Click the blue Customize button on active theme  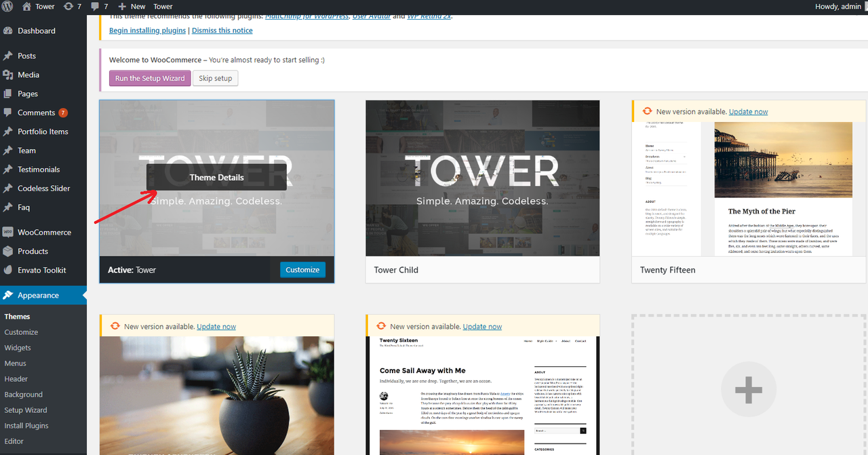pyautogui.click(x=302, y=270)
